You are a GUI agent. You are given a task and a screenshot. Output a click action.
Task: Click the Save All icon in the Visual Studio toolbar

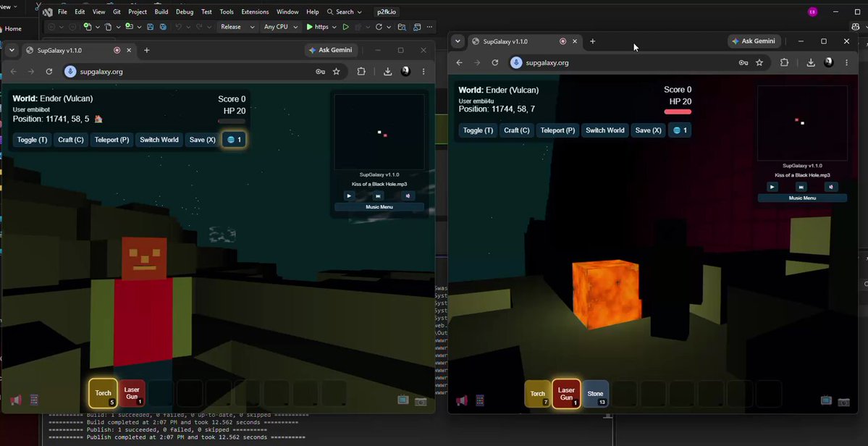[x=163, y=27]
